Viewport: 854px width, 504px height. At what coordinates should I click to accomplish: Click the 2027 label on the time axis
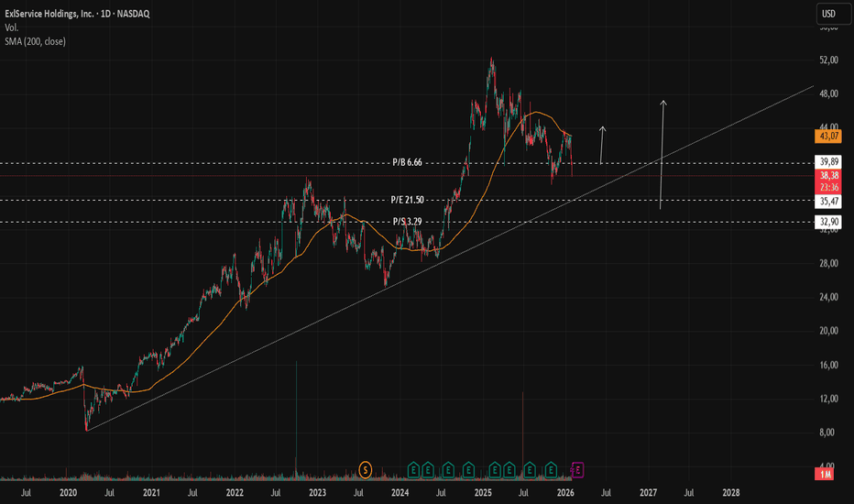pos(648,493)
